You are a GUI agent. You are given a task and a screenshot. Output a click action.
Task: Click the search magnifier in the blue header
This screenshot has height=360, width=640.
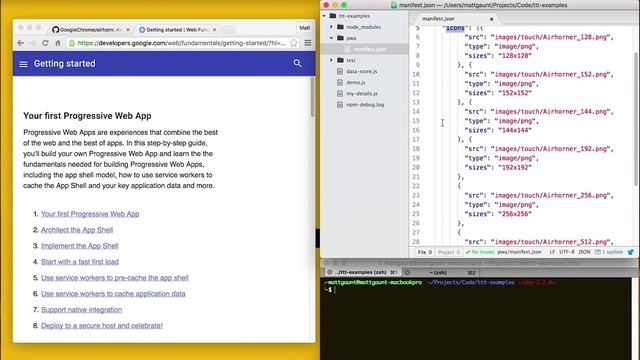[x=298, y=63]
